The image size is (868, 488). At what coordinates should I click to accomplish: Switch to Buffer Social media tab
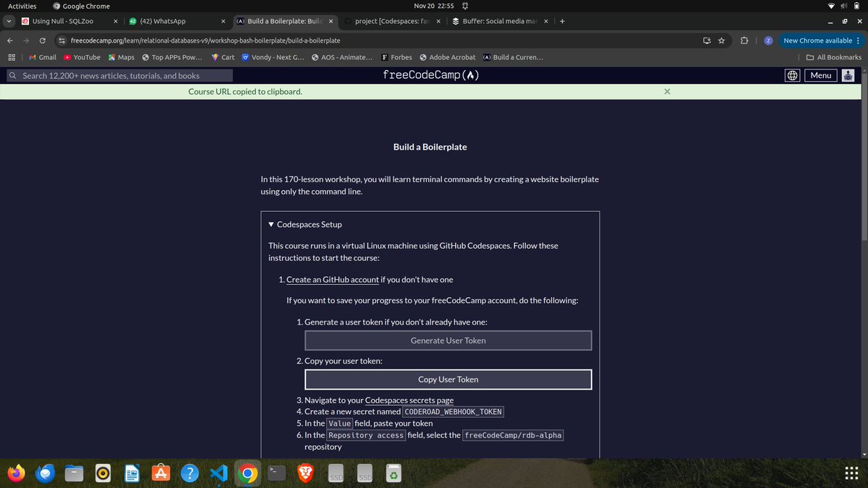tap(499, 21)
